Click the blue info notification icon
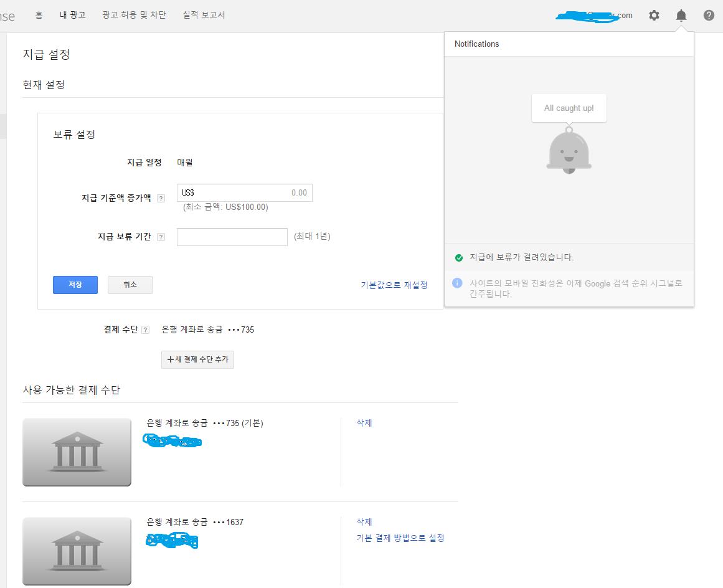This screenshot has height=588, width=723. tap(457, 283)
